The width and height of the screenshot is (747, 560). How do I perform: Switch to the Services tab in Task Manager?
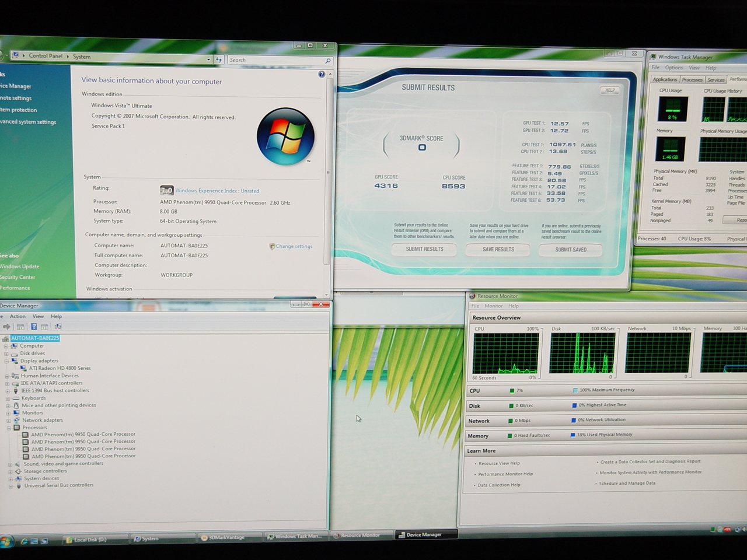click(716, 79)
